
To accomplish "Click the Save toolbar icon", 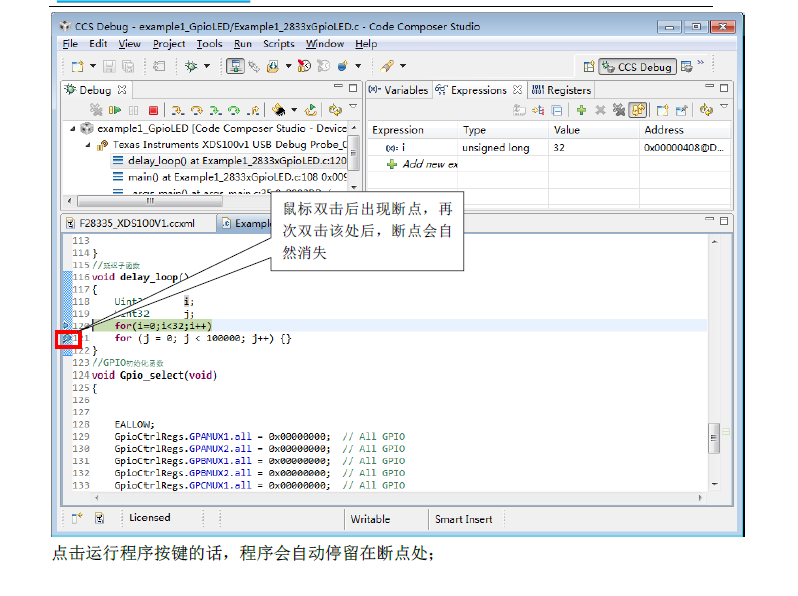I will pos(109,66).
